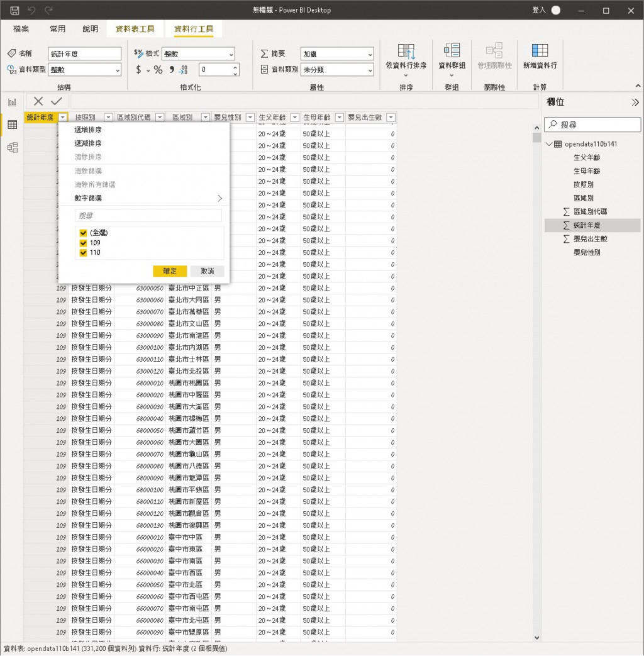Collapse the ribbon with up caret
The width and height of the screenshot is (644, 656).
[638, 86]
